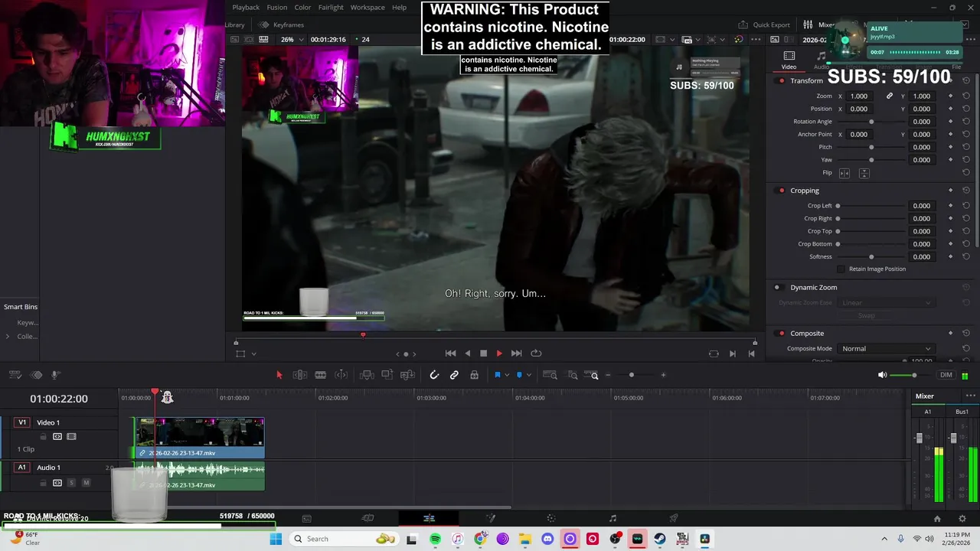Click the Flip vertical icon
This screenshot has width=980, height=551.
[864, 173]
